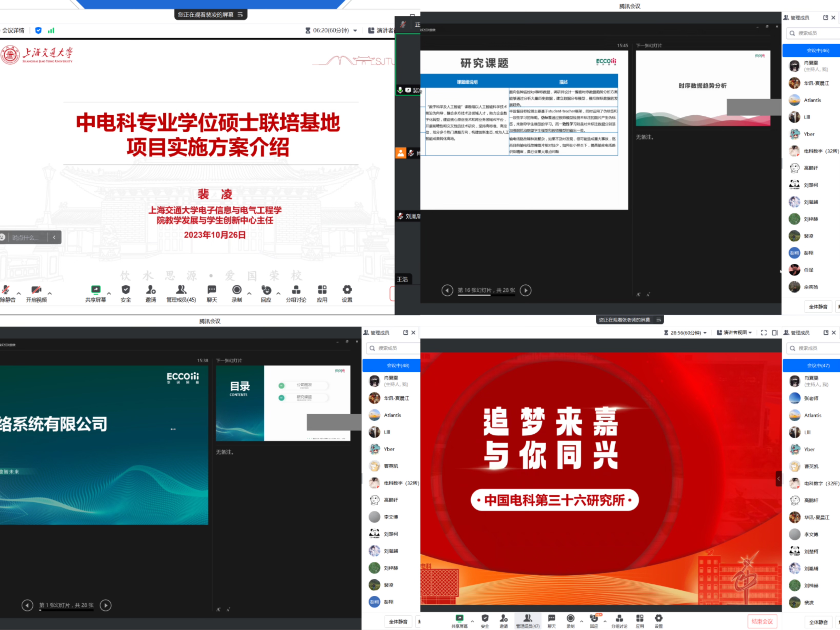Pop out 管理成员 panel in top-right meeting
The image size is (840, 630).
click(826, 17)
